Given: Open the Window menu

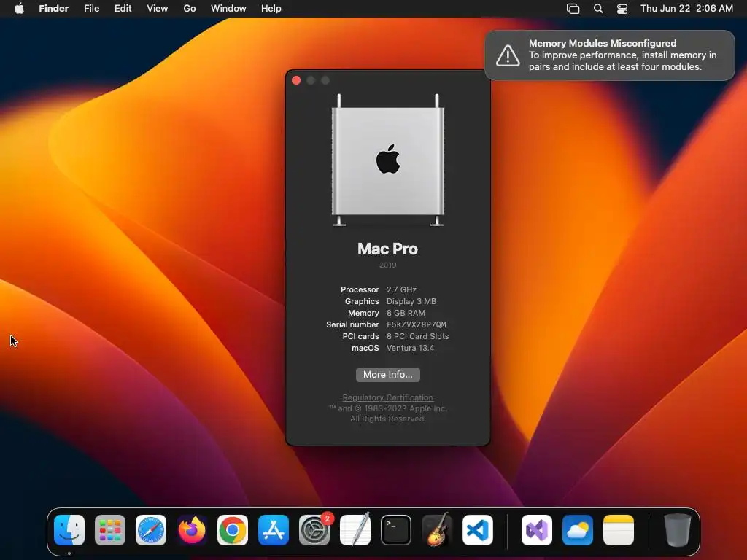Looking at the screenshot, I should click(228, 8).
